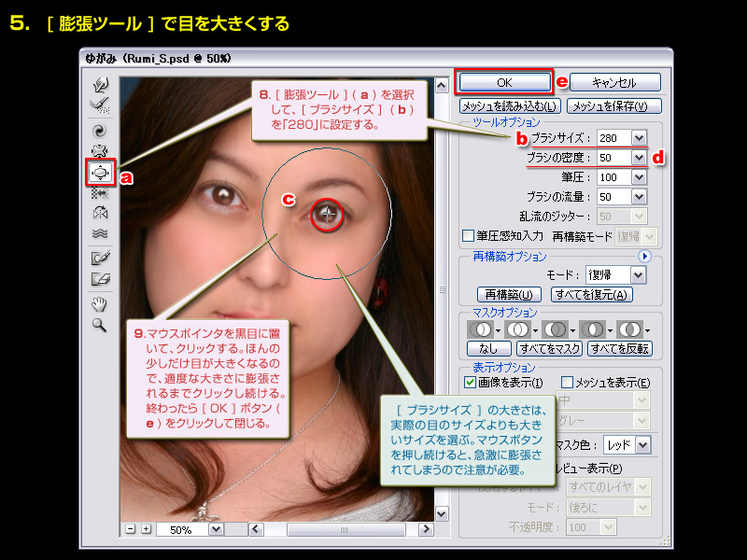This screenshot has width=747, height=560.
Task: Select the Bloat (膨張) tool
Action: [x=100, y=172]
